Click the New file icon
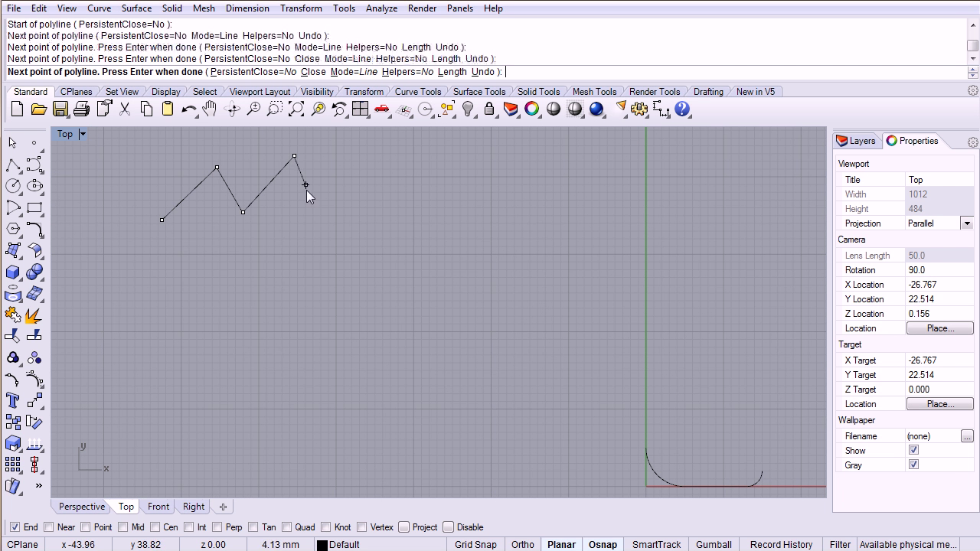Viewport: 980px width, 551px height. click(x=17, y=109)
